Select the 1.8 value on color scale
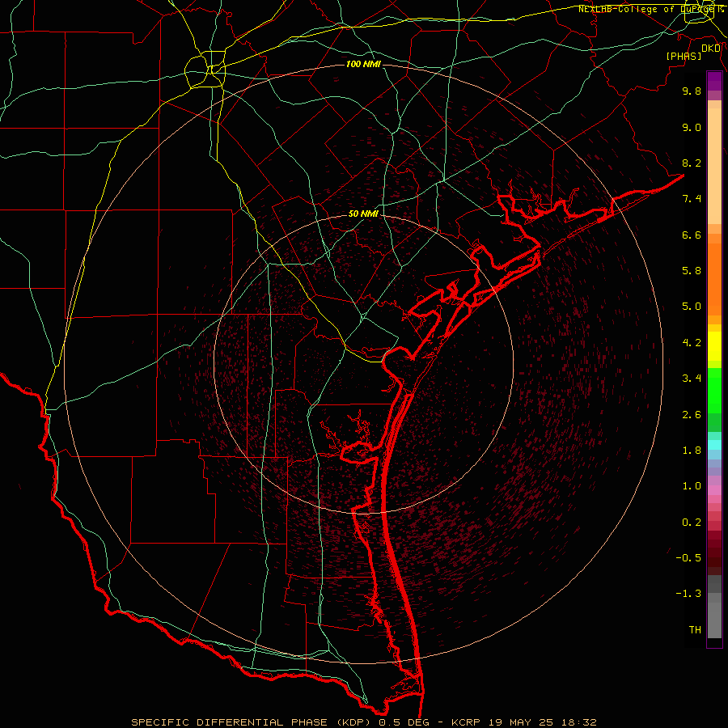This screenshot has height=728, width=728. (692, 451)
